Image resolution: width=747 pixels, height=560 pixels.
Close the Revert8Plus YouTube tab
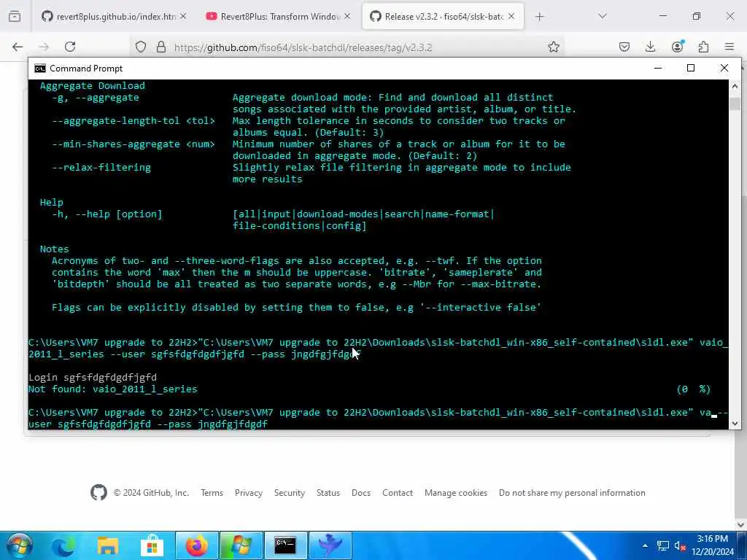(x=347, y=16)
